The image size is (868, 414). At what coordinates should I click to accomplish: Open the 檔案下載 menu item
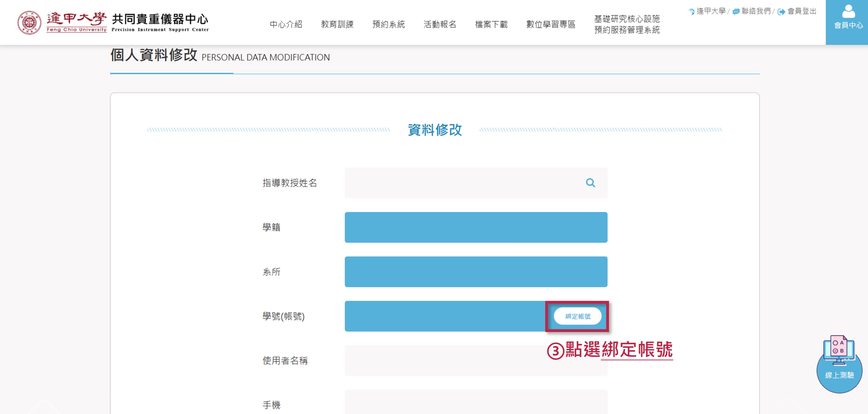click(491, 24)
